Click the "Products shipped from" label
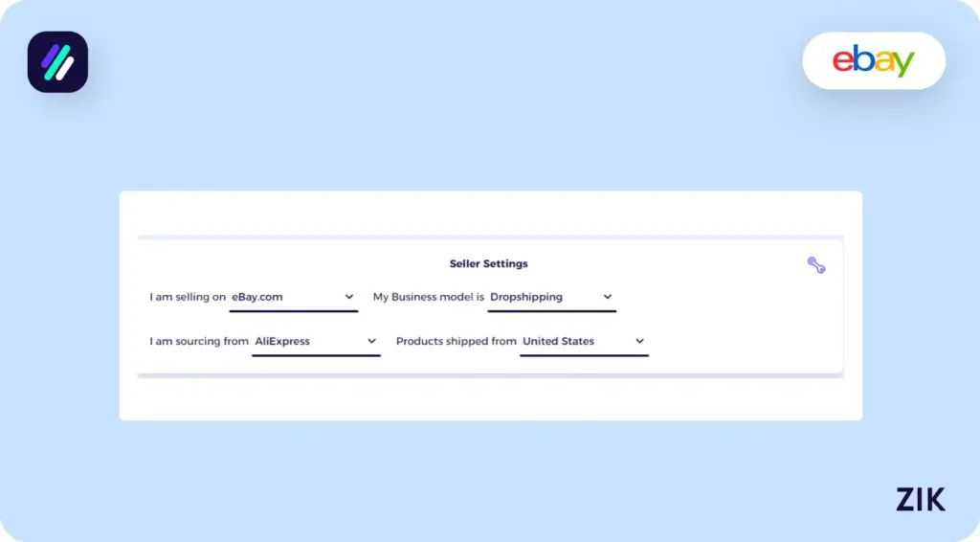 (x=456, y=341)
